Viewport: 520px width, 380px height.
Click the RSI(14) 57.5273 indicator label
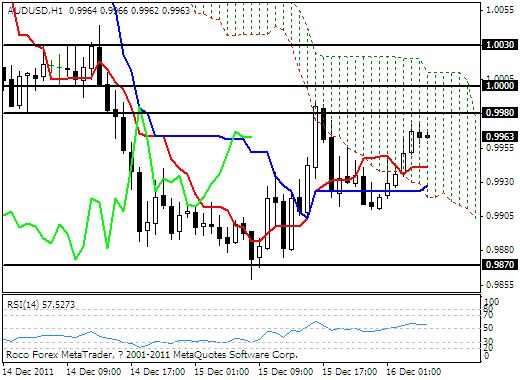pyautogui.click(x=41, y=305)
